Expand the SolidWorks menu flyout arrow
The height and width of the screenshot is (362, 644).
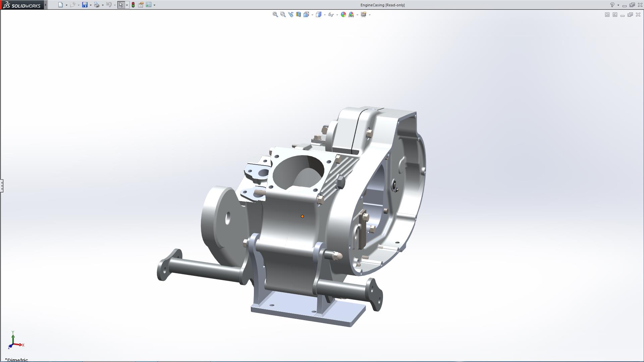[46, 5]
